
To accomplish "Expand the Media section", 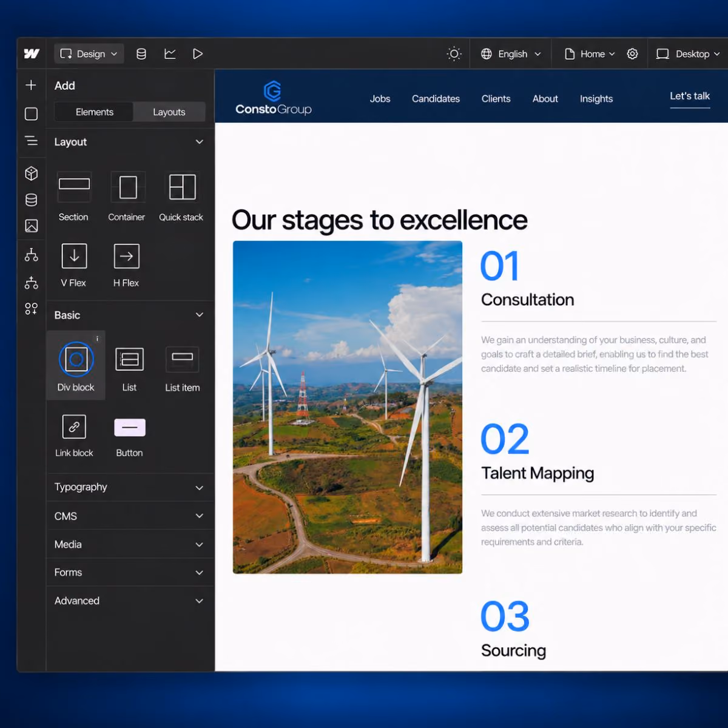I will point(130,544).
